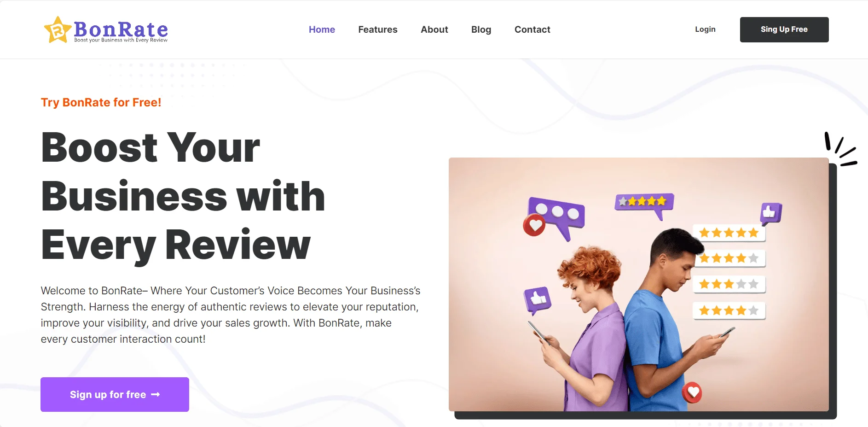868x427 pixels.
Task: Open the Contact page
Action: point(532,29)
